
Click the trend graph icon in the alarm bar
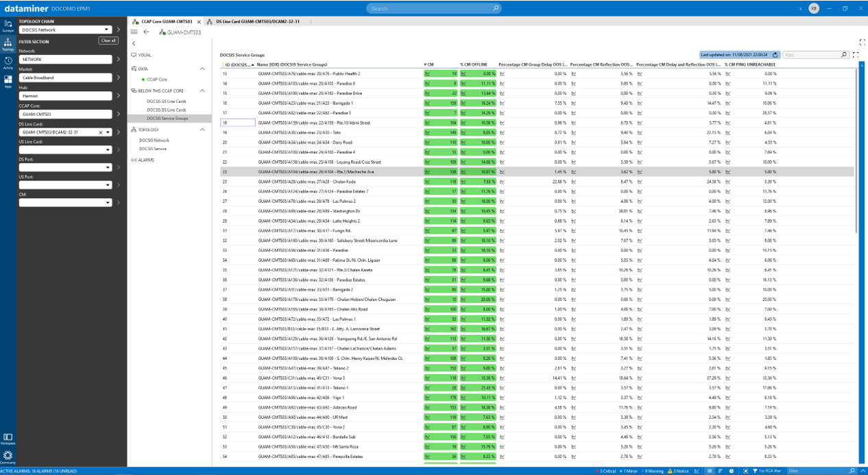(x=697, y=471)
